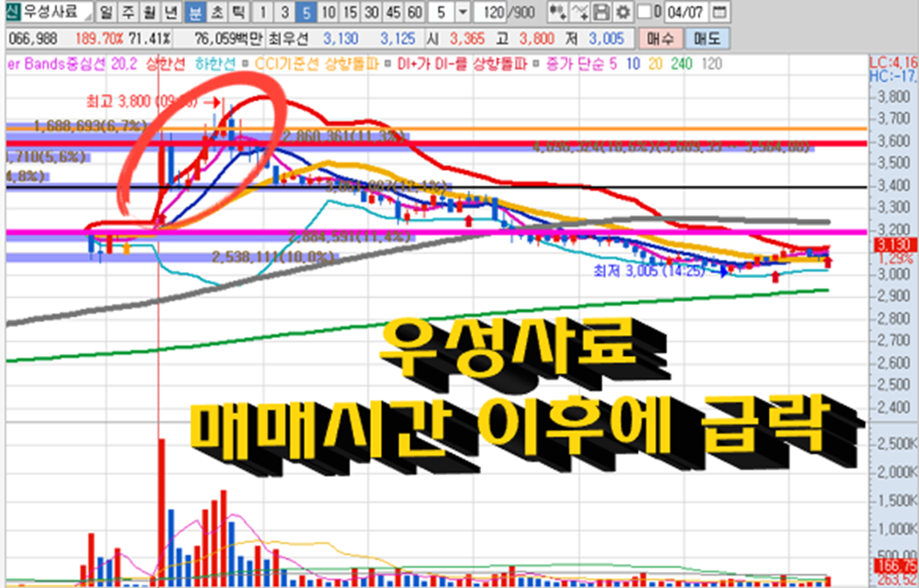Click the 매수 buy button

[660, 39]
